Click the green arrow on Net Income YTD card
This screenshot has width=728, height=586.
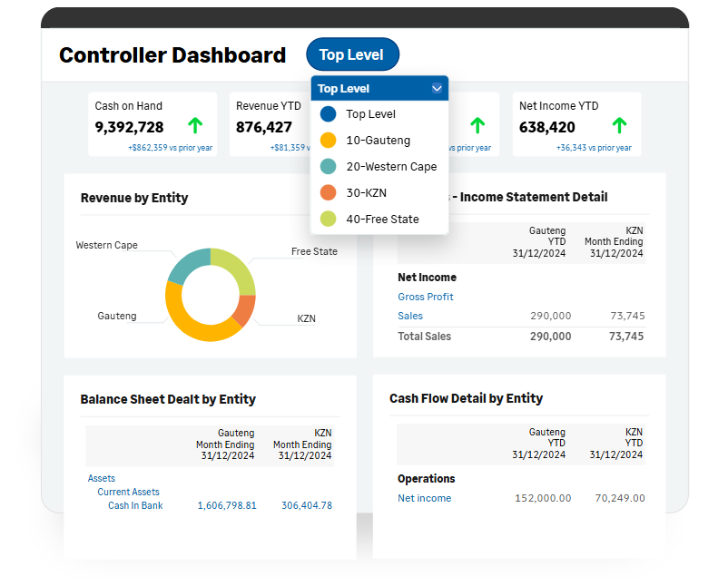tap(619, 126)
